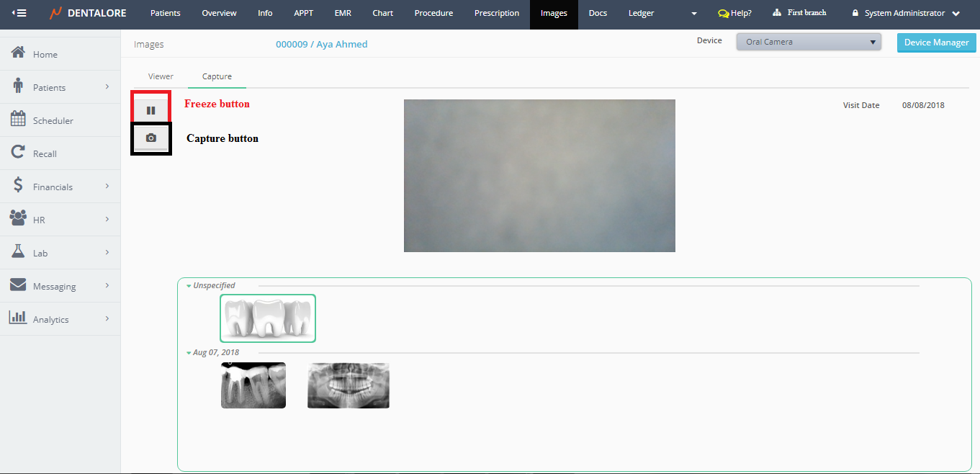Image resolution: width=980 pixels, height=474 pixels.
Task: Open the Device dropdown showing Oral Camera
Action: tap(808, 42)
